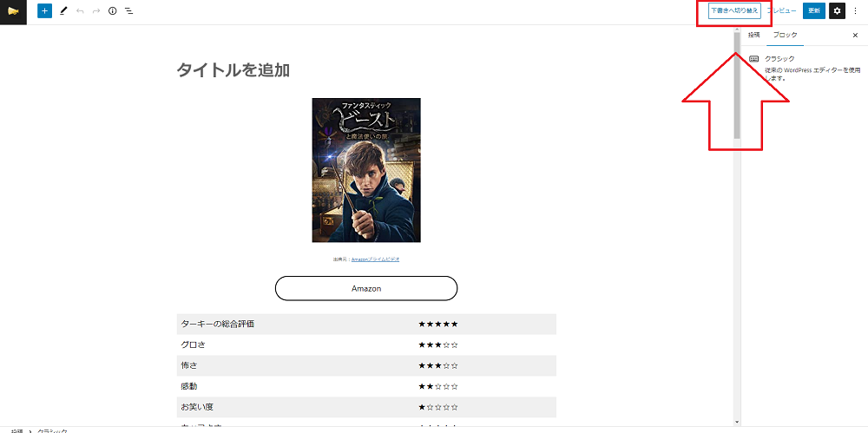Open the three-dot options menu
The width and height of the screenshot is (868, 433).
[855, 10]
